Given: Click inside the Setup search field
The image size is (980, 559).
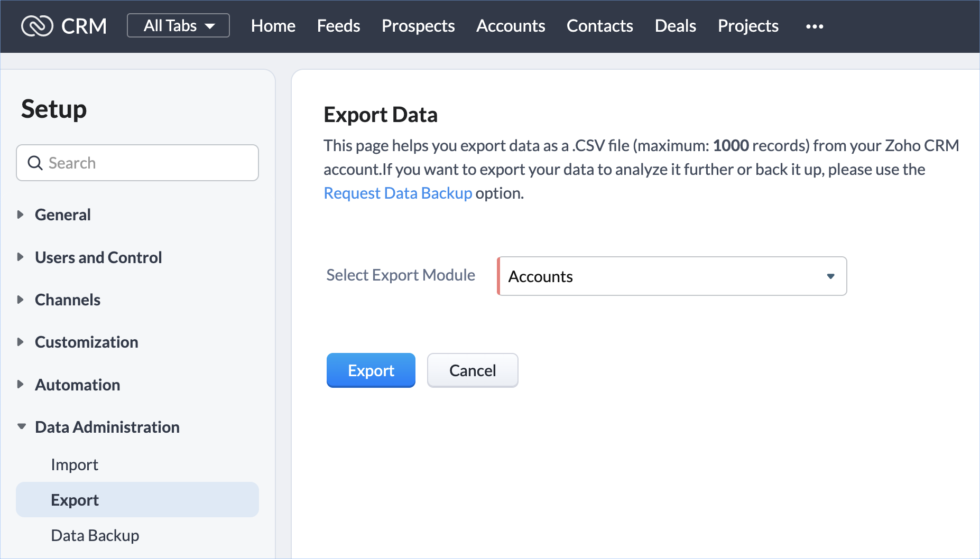Looking at the screenshot, I should tap(148, 163).
